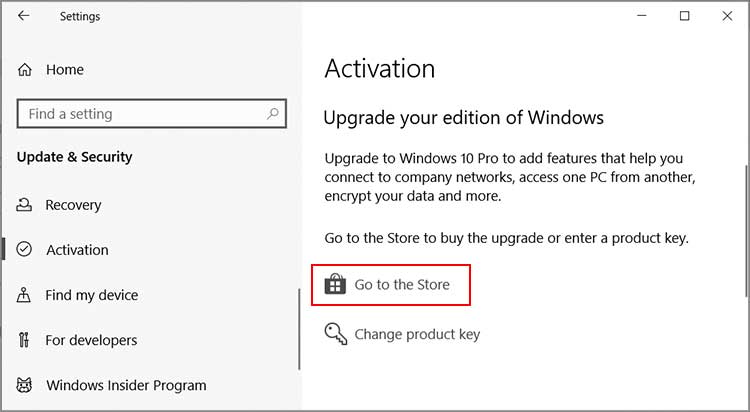750x412 pixels.
Task: Click the right-side vertical scrollbar
Action: (x=744, y=230)
